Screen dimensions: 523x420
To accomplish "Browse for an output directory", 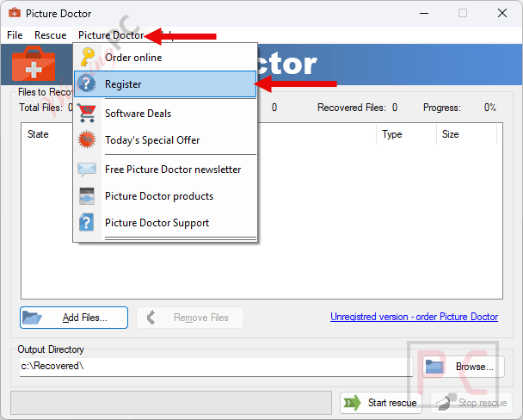I will coord(464,367).
